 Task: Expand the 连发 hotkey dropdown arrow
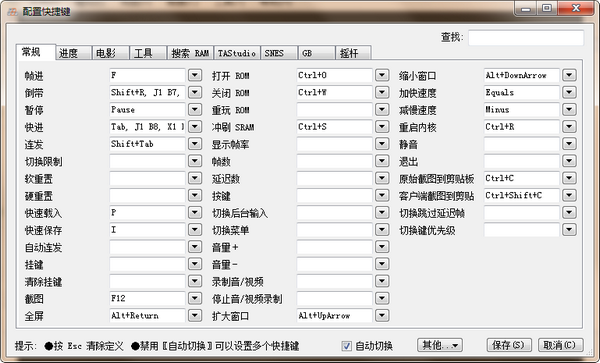(x=195, y=144)
